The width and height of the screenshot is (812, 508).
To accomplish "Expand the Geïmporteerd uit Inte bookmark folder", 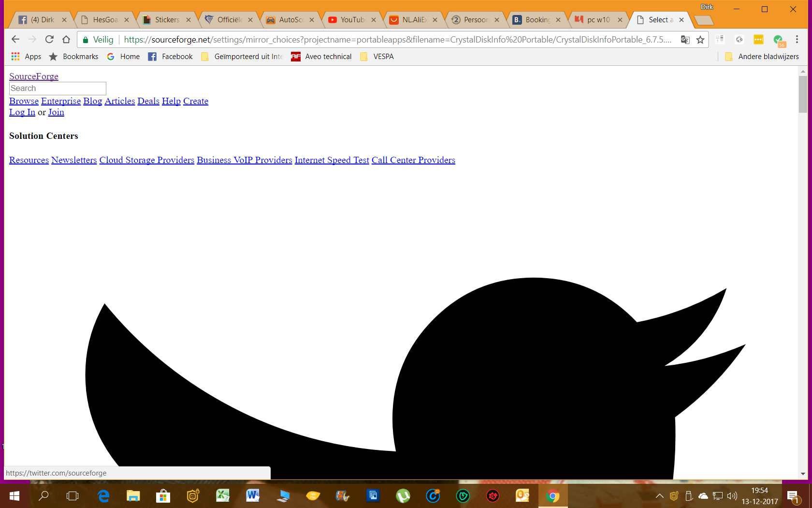I will 242,57.
